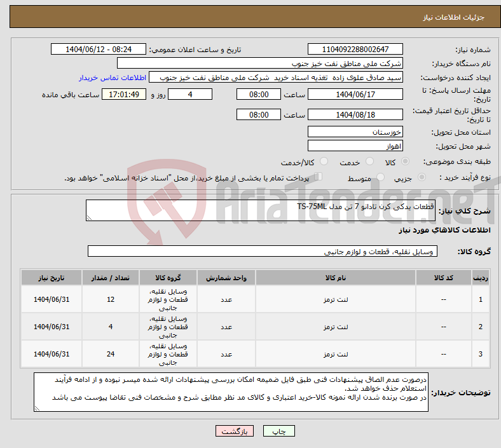Select the جزیی purchase type radio
Image resolution: width=501 pixels, height=448 pixels.
422,177
